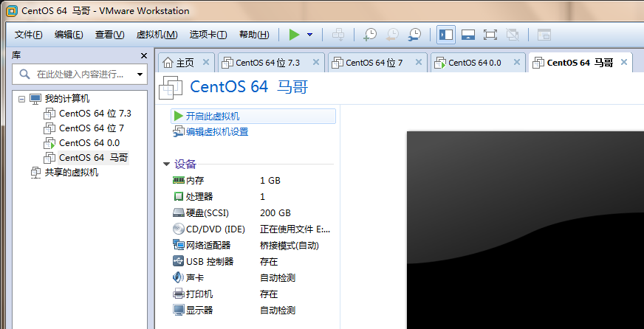Open the power options dropdown arrow

tap(309, 35)
